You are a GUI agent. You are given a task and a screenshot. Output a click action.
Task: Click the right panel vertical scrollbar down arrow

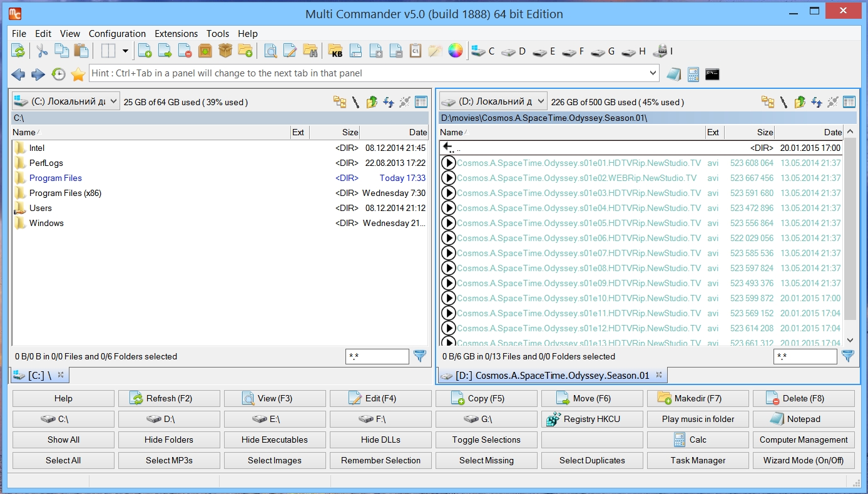pos(850,340)
